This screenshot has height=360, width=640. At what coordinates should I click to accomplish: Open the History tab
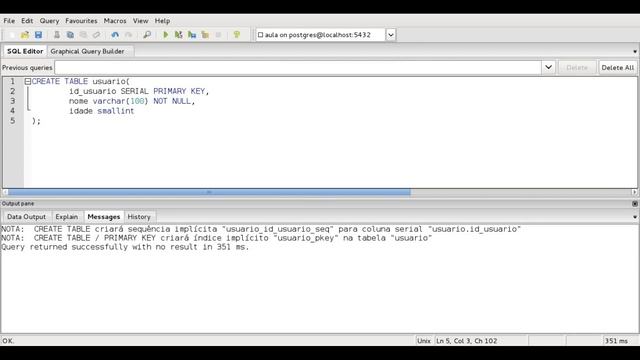coord(139,217)
